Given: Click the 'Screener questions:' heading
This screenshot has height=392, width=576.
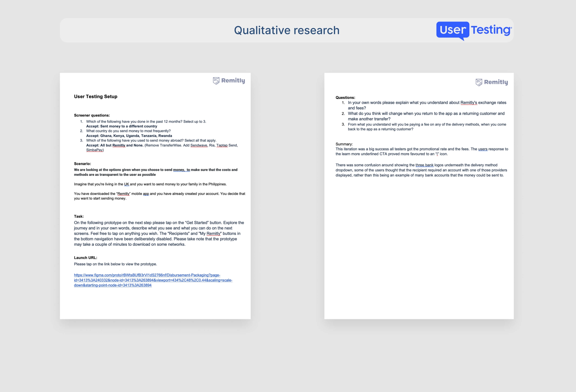Looking at the screenshot, I should tap(92, 115).
